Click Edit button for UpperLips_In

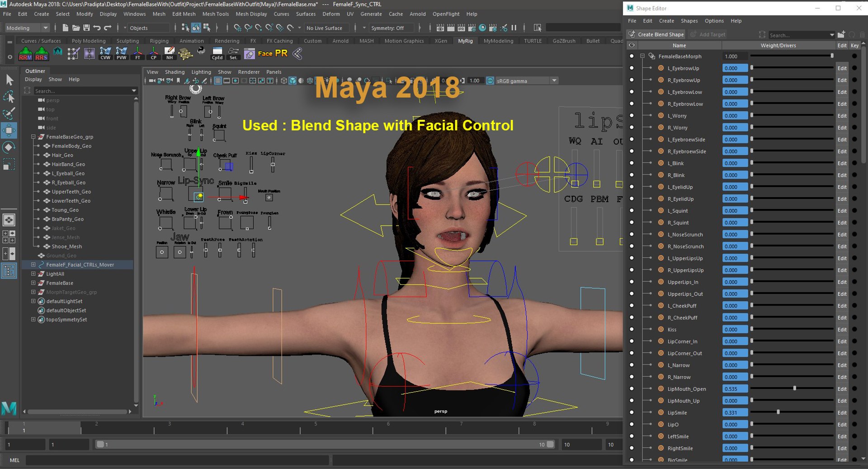click(x=842, y=282)
